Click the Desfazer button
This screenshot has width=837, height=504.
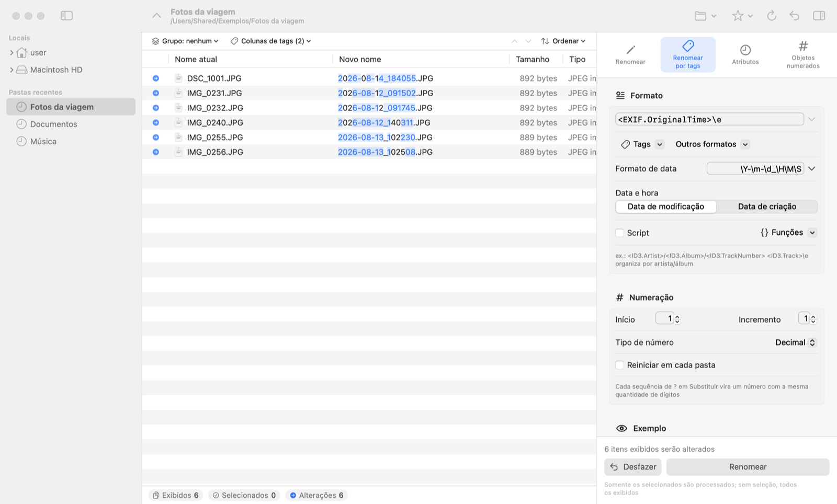[x=633, y=467]
